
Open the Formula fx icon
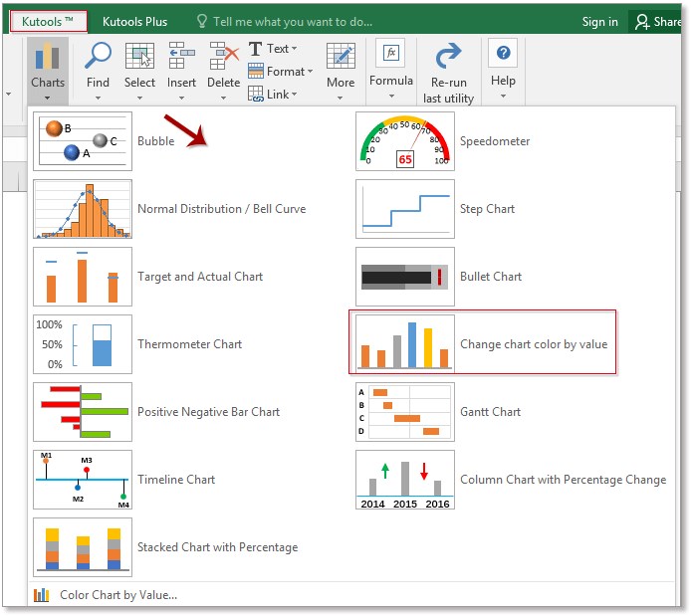click(391, 53)
